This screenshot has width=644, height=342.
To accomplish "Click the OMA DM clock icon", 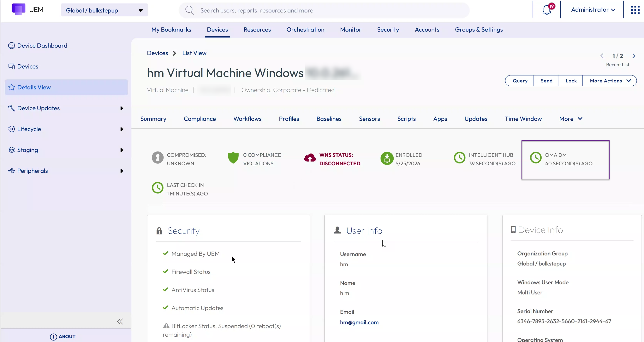I will (536, 158).
